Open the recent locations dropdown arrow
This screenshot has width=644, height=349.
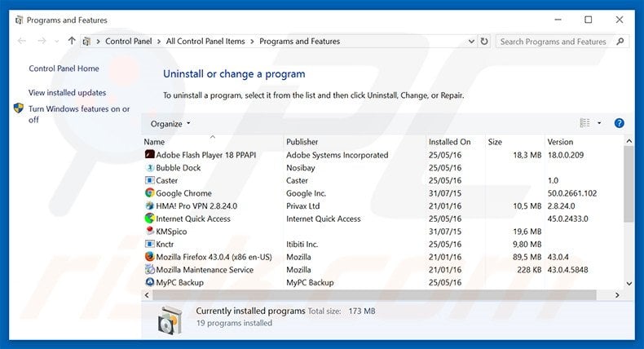click(x=57, y=41)
